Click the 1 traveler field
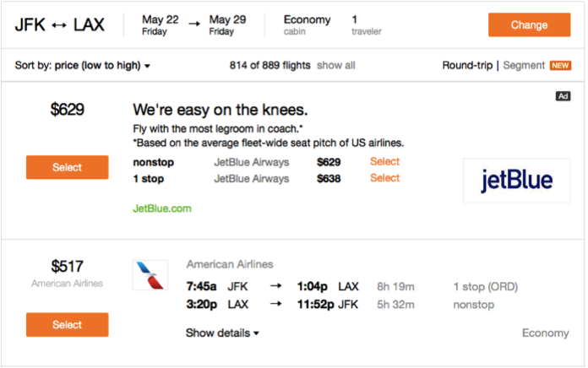The width and height of the screenshot is (588, 368). click(x=366, y=24)
